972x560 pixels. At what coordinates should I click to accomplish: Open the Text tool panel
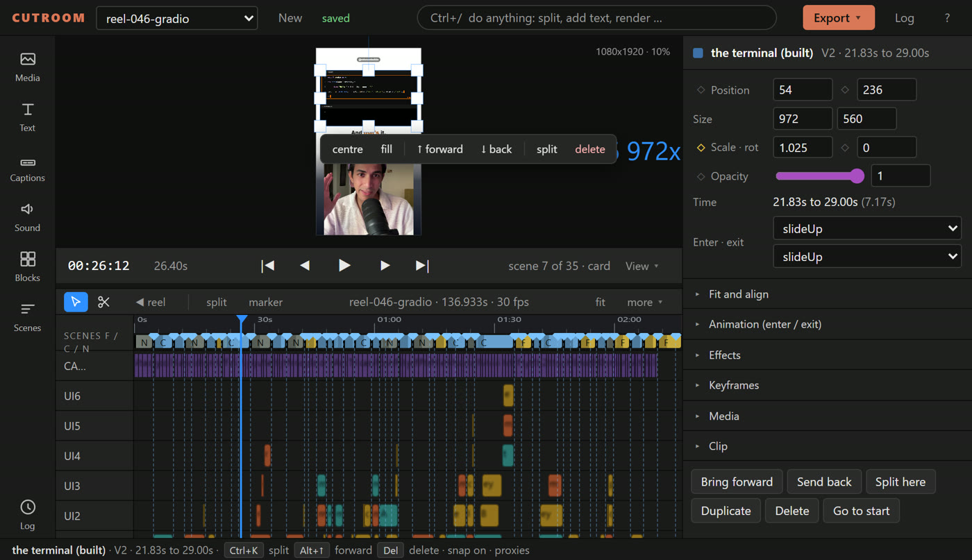(28, 117)
